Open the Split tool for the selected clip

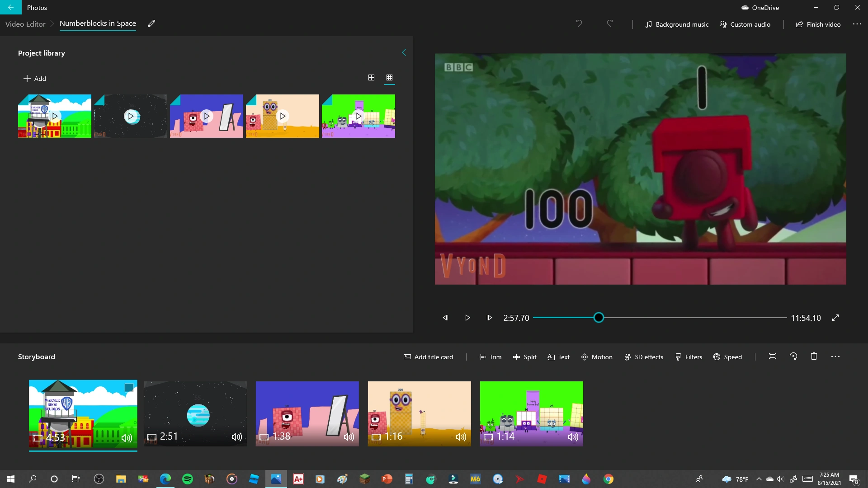524,357
